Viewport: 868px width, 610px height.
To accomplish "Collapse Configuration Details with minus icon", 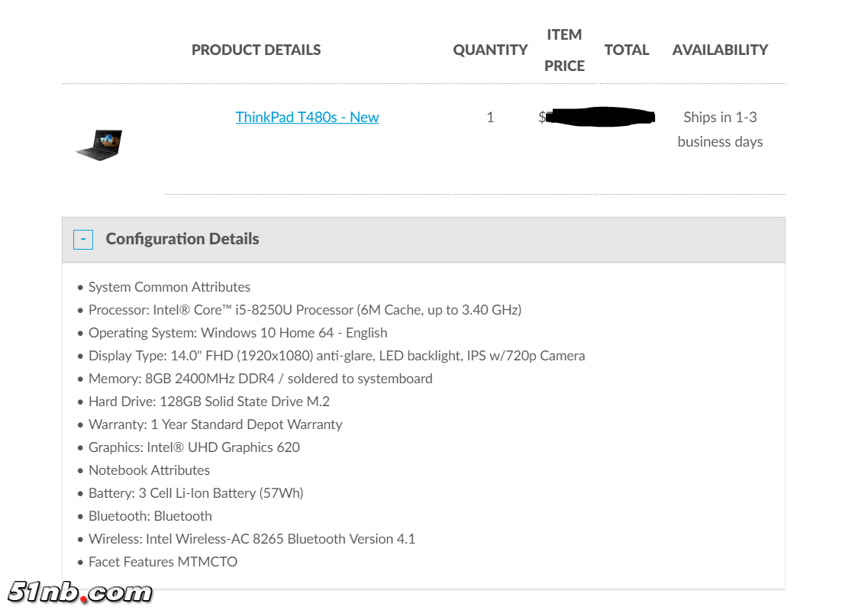I will tap(83, 240).
